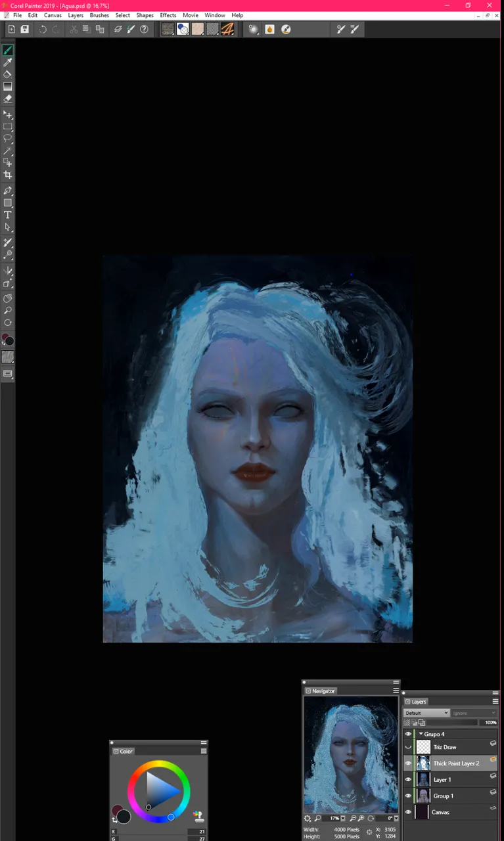
Task: Click the Help question mark icon
Action: 144,29
